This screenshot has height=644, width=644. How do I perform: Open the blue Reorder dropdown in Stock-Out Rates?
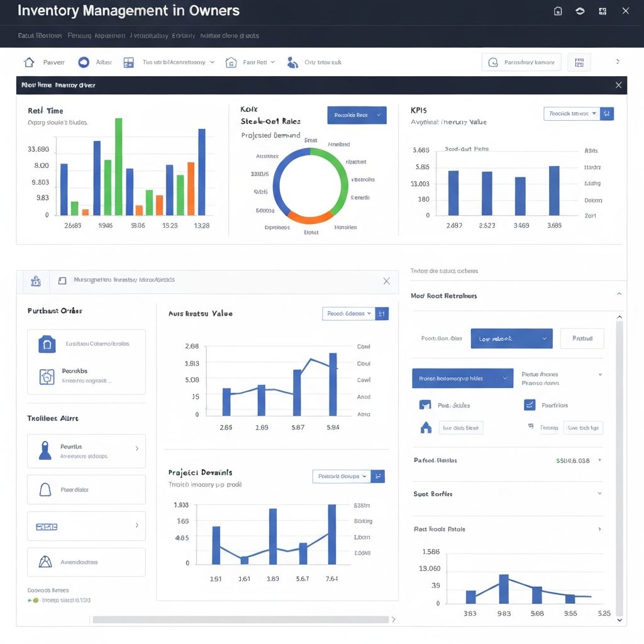[357, 115]
